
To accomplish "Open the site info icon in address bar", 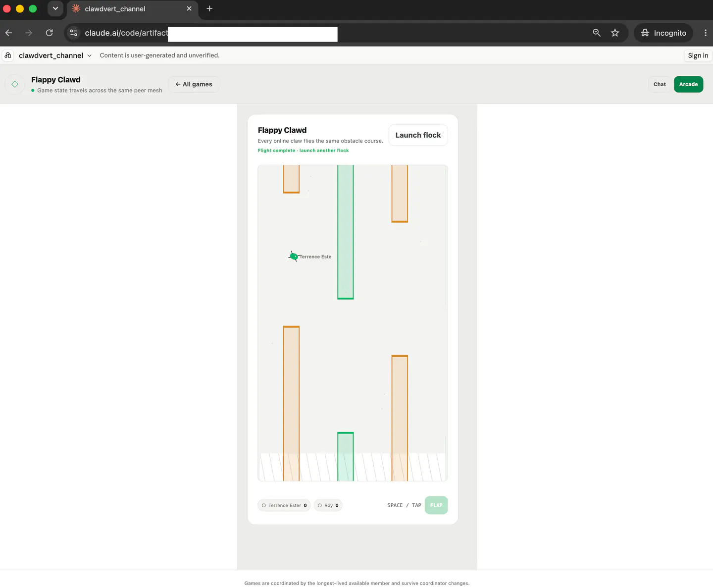I will point(74,33).
